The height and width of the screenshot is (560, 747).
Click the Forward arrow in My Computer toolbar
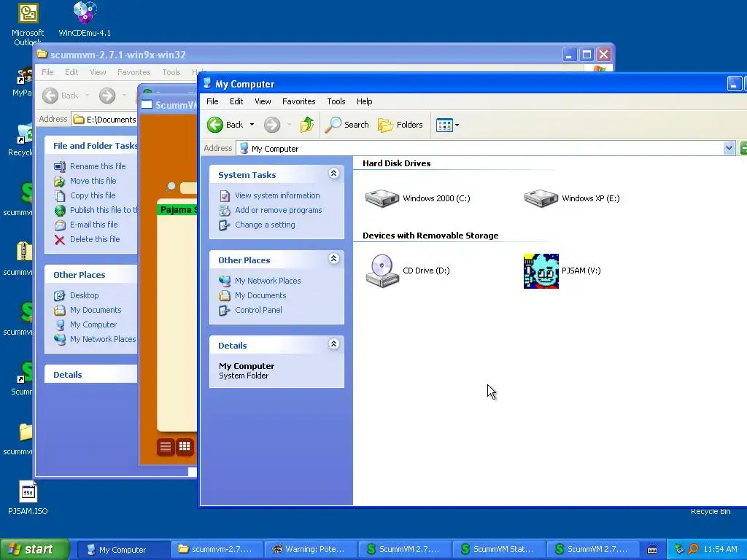click(x=272, y=125)
